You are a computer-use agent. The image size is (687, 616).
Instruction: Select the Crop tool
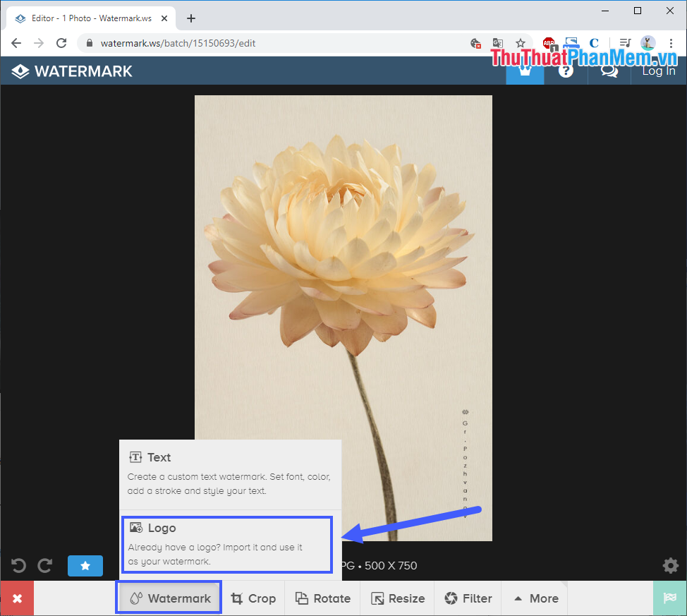coord(253,598)
